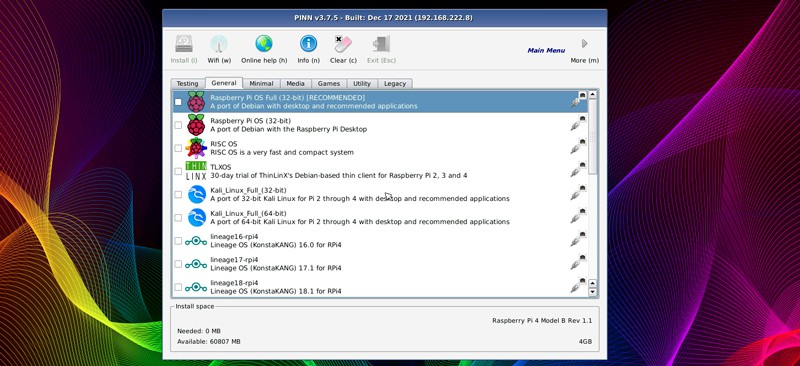Tick the Kali_Linux_Full_(32-bit) checkbox
800x366 pixels.
[178, 194]
